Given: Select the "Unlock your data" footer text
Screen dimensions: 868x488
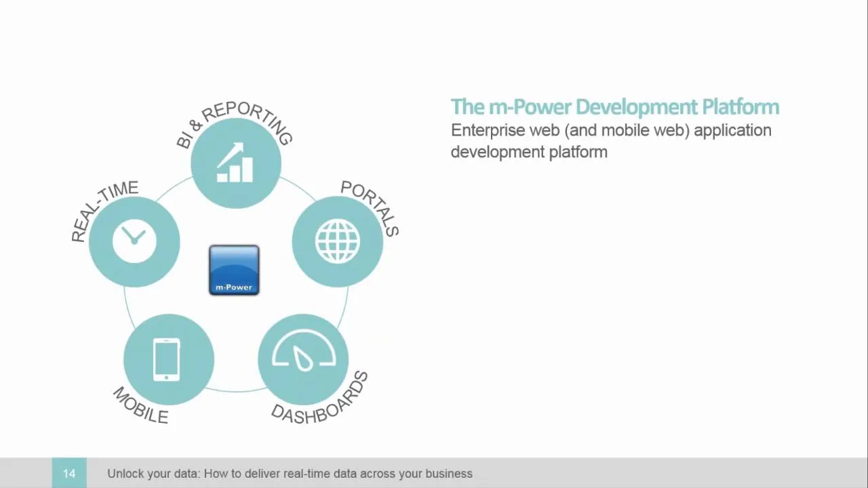Looking at the screenshot, I should (290, 474).
